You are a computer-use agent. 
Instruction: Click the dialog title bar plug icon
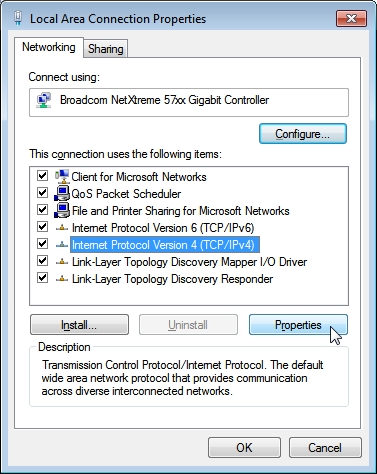(19, 18)
